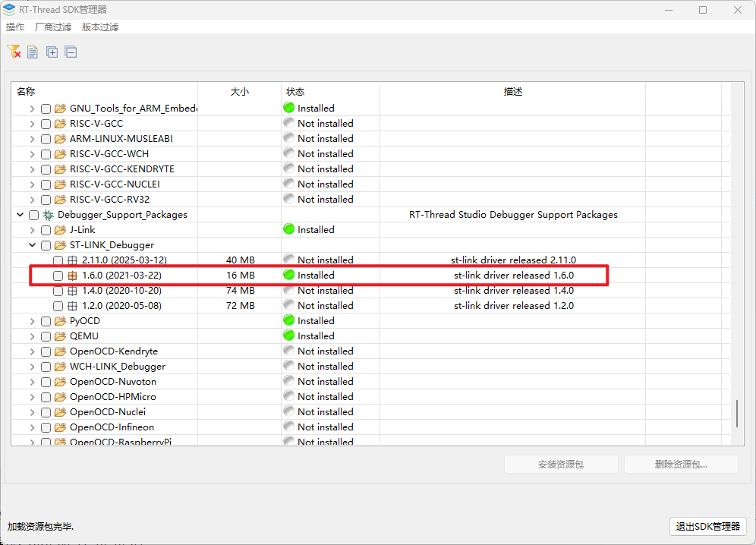Viewport: 756px width, 545px height.
Task: Click the 描述 column header
Action: click(x=512, y=92)
